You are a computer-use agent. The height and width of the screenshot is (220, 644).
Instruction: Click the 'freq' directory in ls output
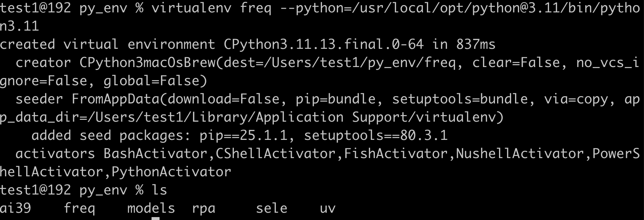(x=79, y=208)
